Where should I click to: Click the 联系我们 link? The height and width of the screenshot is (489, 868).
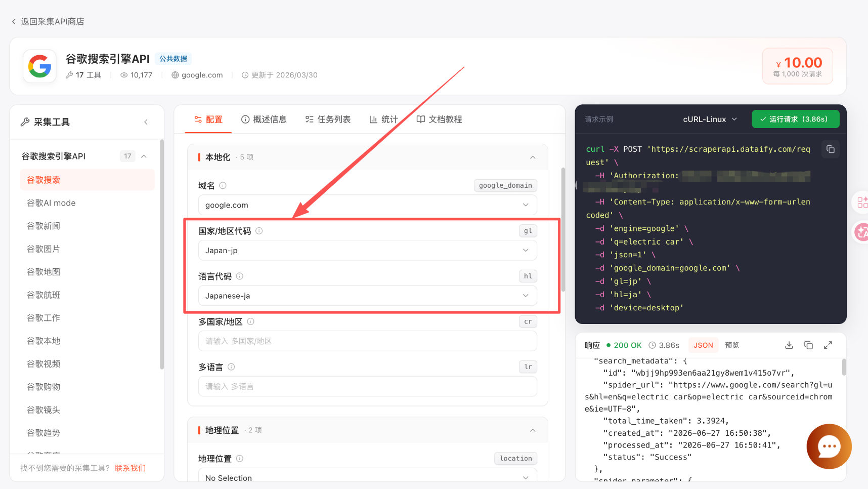[131, 468]
